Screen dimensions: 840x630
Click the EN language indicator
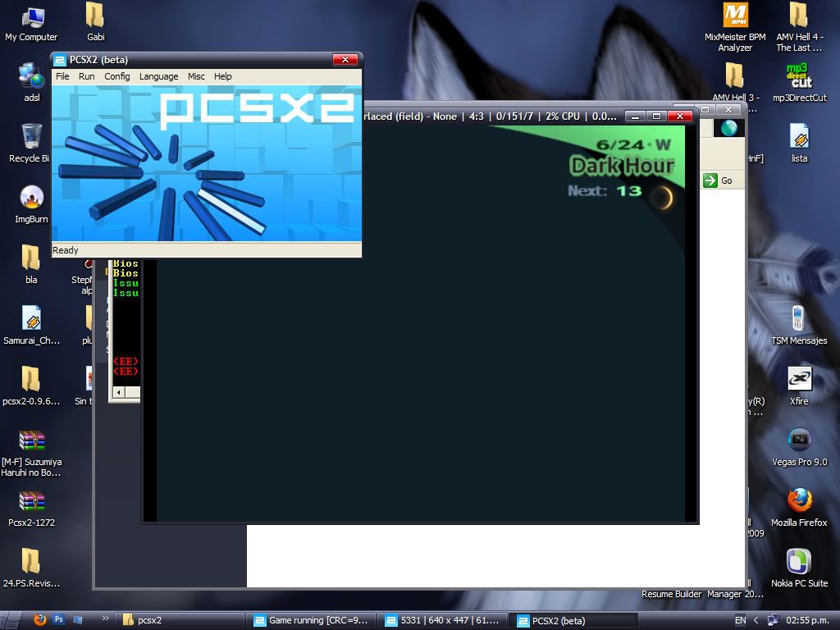(740, 620)
